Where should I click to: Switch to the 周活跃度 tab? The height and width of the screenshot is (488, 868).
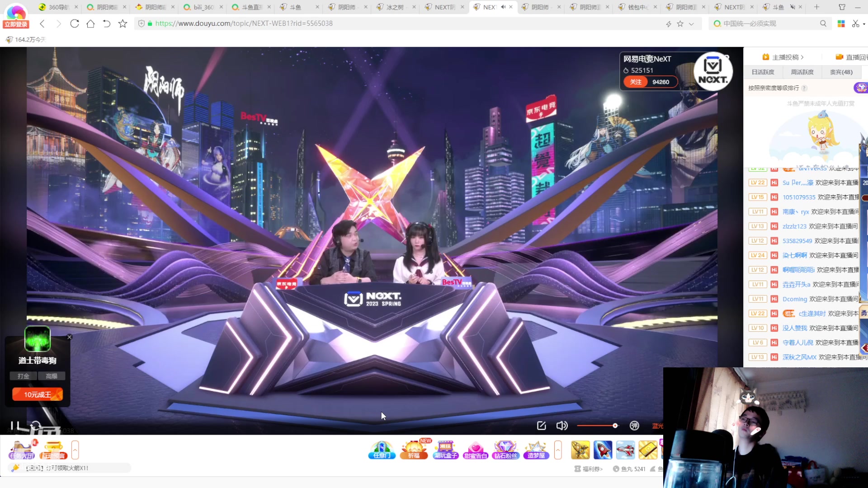[x=802, y=72]
